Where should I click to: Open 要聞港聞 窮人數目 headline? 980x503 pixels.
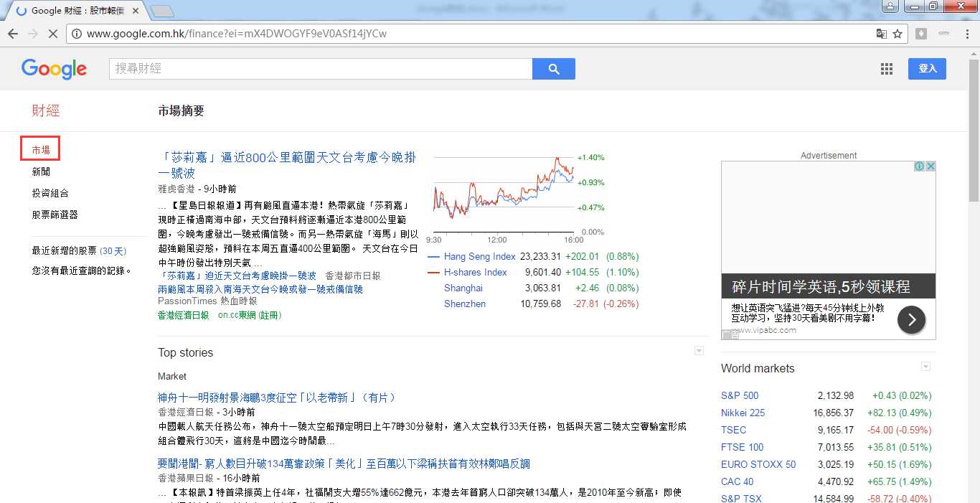[x=344, y=464]
